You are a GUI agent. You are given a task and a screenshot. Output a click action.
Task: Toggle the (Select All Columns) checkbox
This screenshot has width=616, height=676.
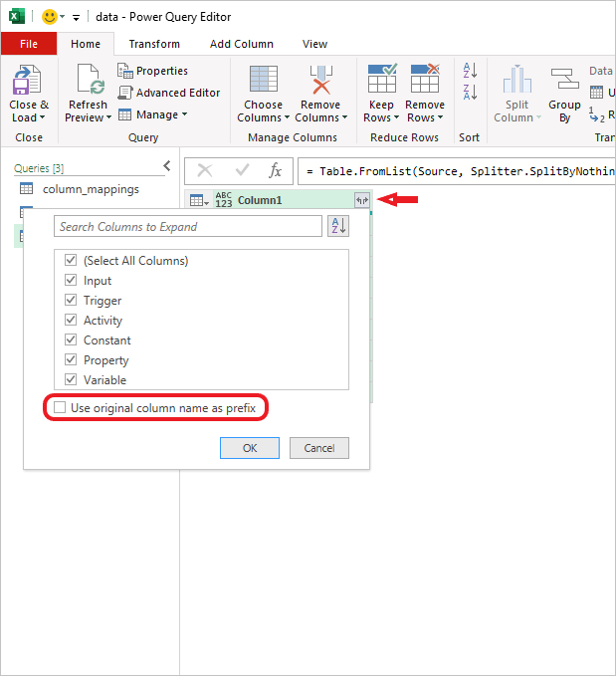click(71, 261)
